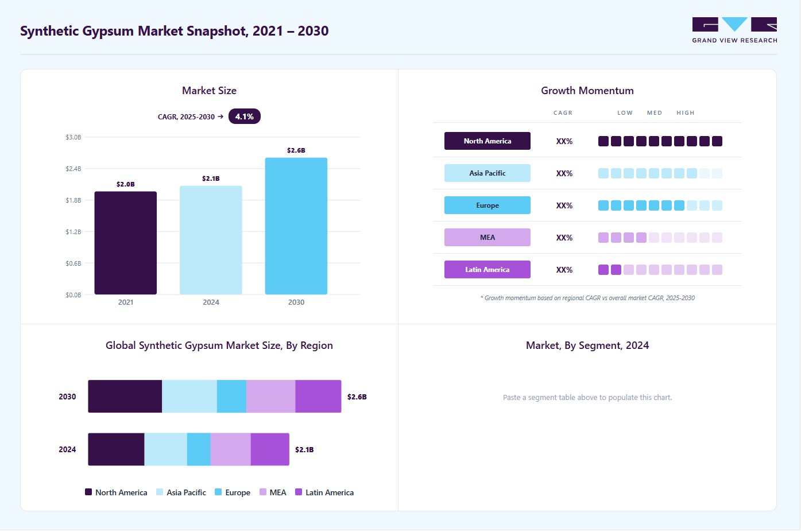This screenshot has height=532, width=801.
Task: Select the North America region label in Growth Momentum
Action: pos(487,141)
